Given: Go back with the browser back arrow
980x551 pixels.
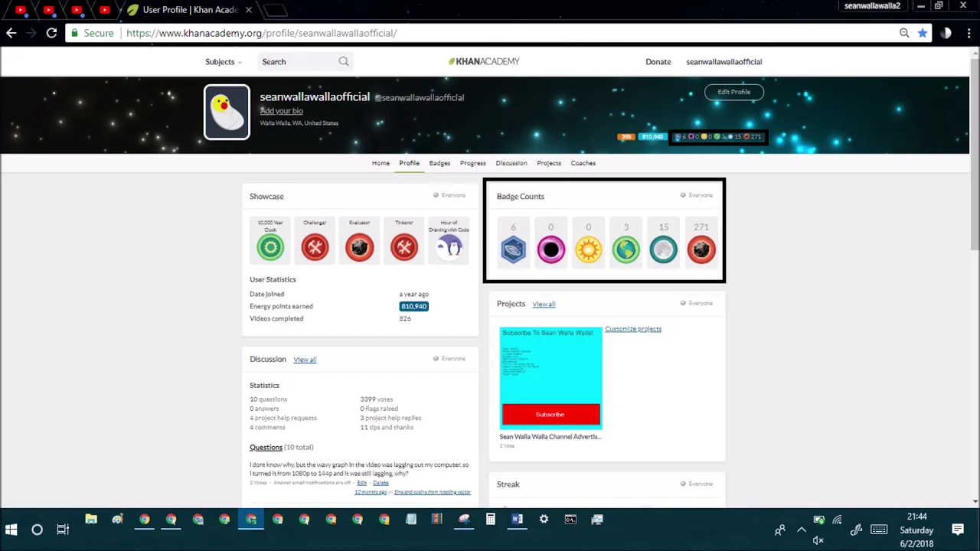Looking at the screenshot, I should tap(11, 33).
